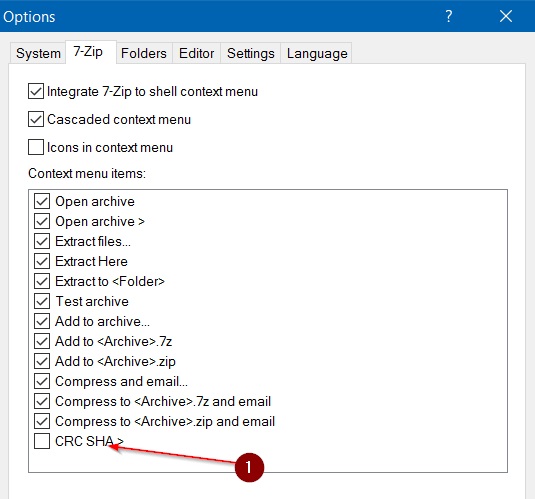
Task: Toggle Extract Here checkbox
Action: (42, 261)
